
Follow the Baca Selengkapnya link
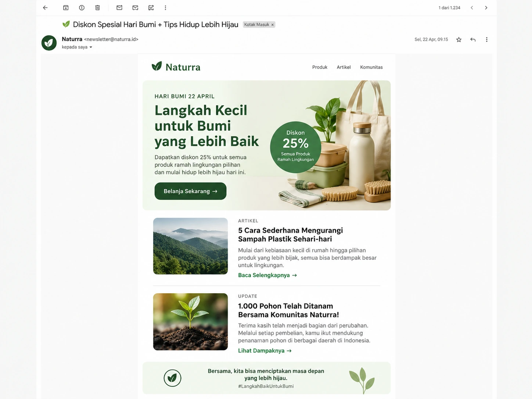267,275
